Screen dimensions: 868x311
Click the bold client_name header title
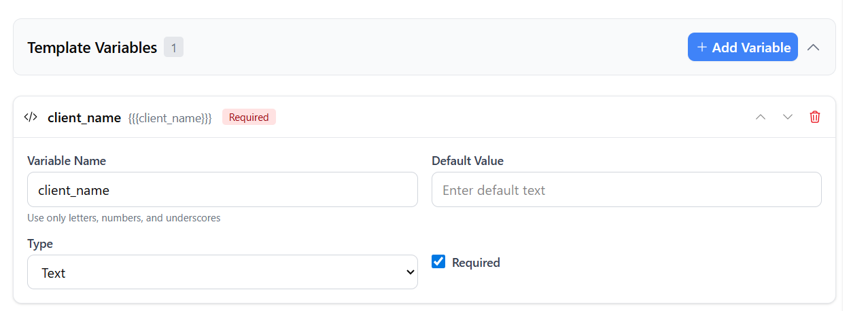(x=84, y=117)
